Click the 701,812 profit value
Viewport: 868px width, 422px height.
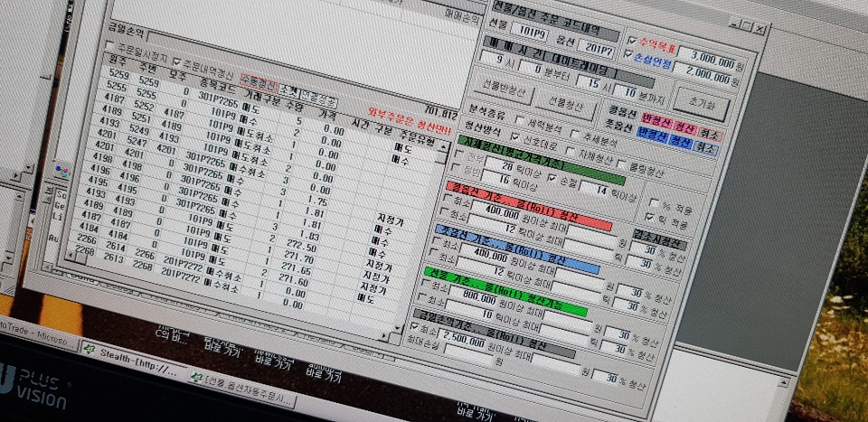click(442, 114)
